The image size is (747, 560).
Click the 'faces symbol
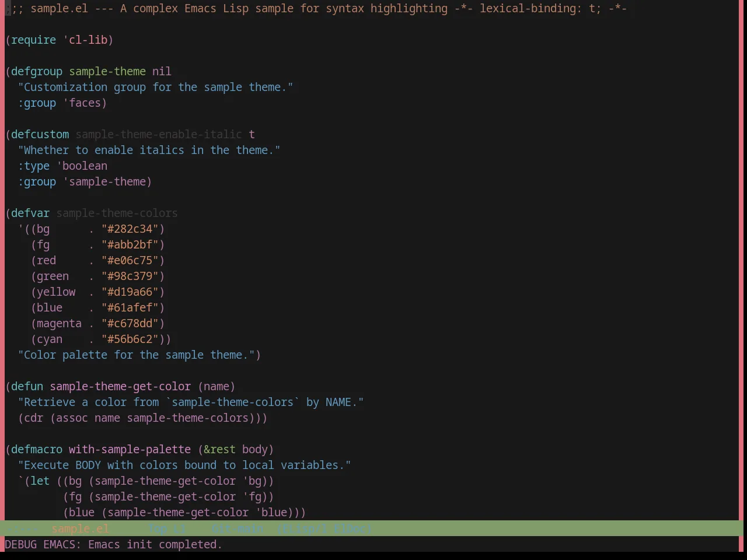(82, 103)
